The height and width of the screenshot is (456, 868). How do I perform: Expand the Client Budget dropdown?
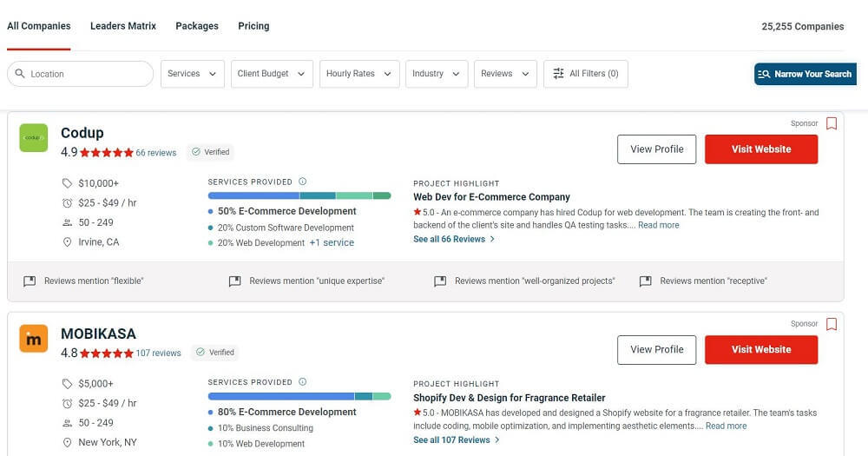272,74
